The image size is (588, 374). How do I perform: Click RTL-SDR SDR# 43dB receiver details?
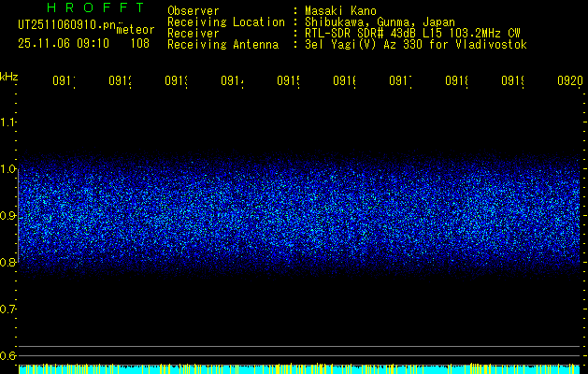point(412,34)
